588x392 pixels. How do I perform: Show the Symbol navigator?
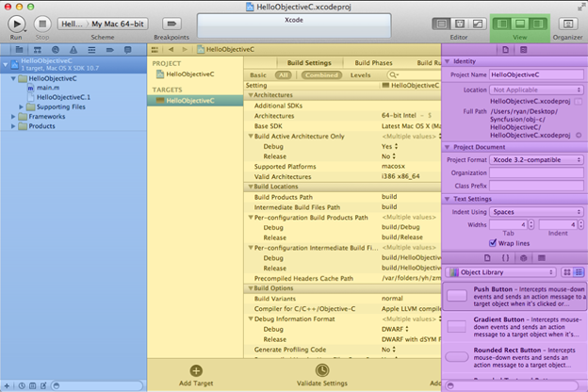pyautogui.click(x=37, y=50)
